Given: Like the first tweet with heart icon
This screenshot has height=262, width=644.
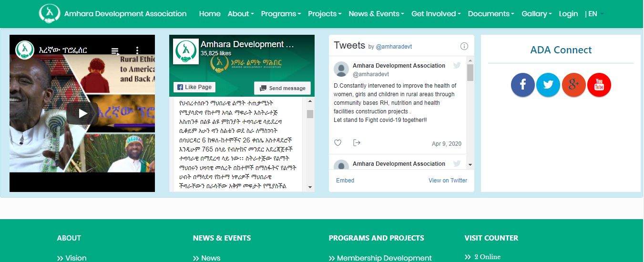Looking at the screenshot, I should pyautogui.click(x=338, y=143).
